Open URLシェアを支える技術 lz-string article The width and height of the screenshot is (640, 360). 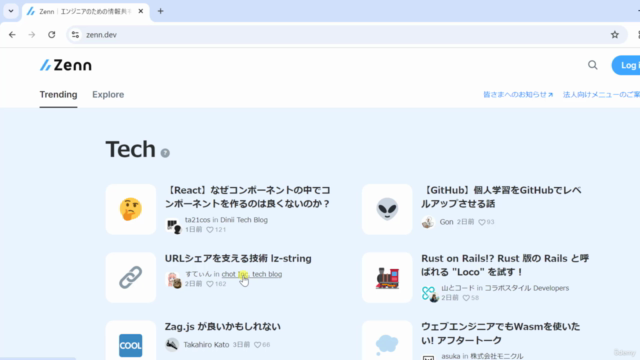click(238, 258)
